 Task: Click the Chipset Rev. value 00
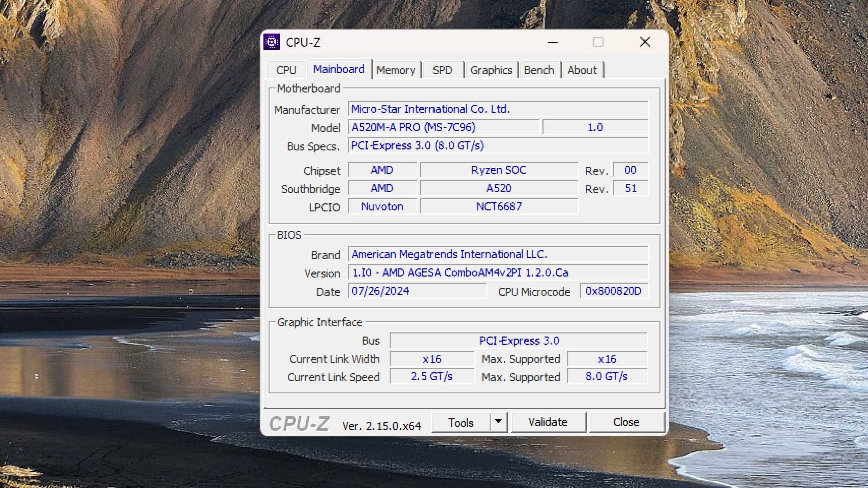tap(631, 170)
